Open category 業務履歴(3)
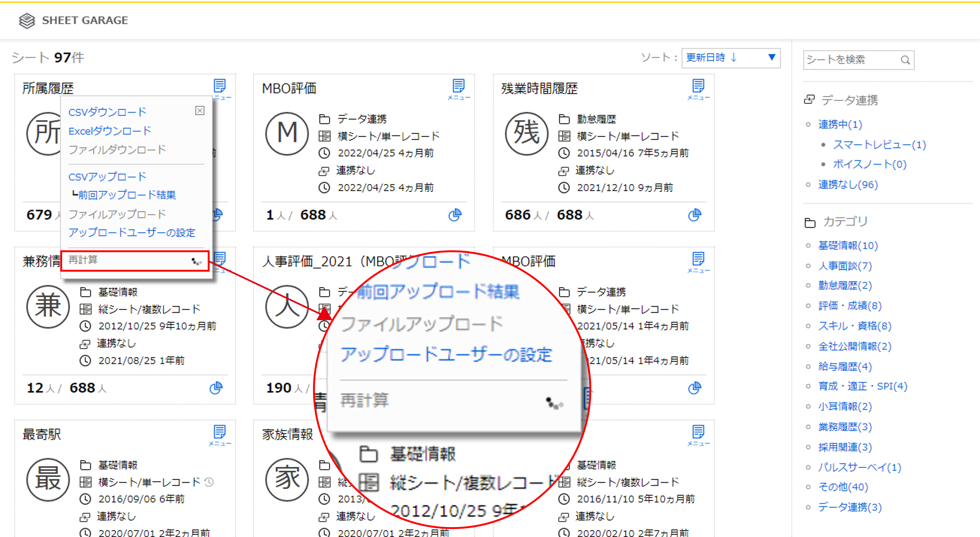Image resolution: width=980 pixels, height=537 pixels. coord(845,427)
